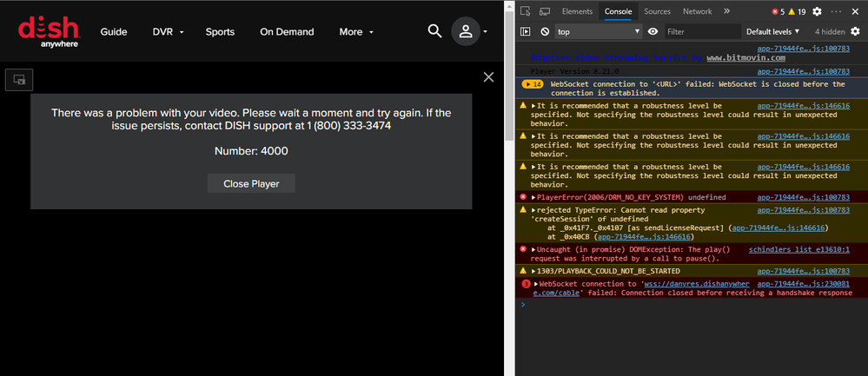Screen dimensions: 868x376
Task: Click the console Filter input field
Action: 702,31
